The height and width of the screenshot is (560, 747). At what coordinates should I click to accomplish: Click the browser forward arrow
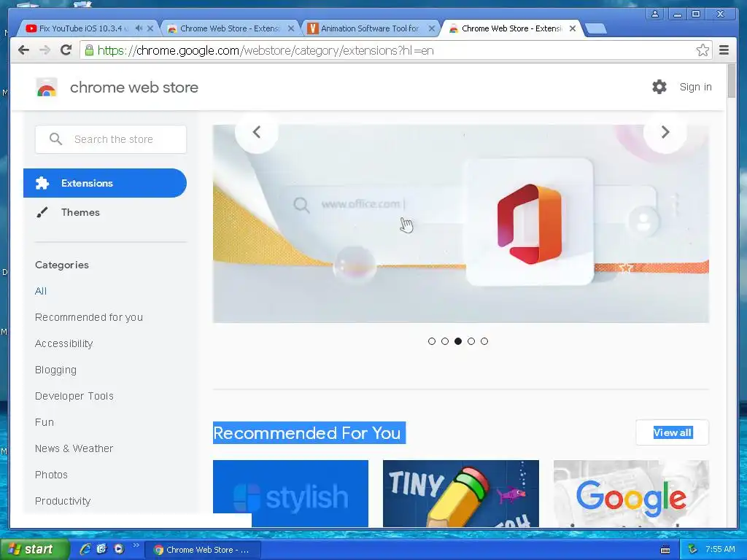(44, 50)
